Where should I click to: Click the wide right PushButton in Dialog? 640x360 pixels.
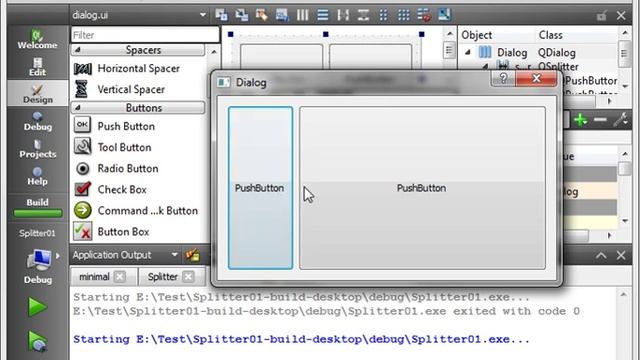(x=422, y=188)
